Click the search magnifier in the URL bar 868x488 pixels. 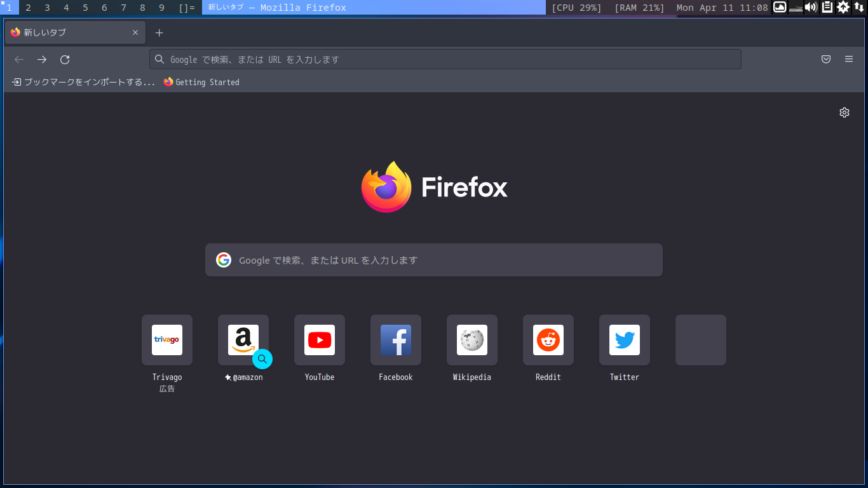pyautogui.click(x=159, y=59)
